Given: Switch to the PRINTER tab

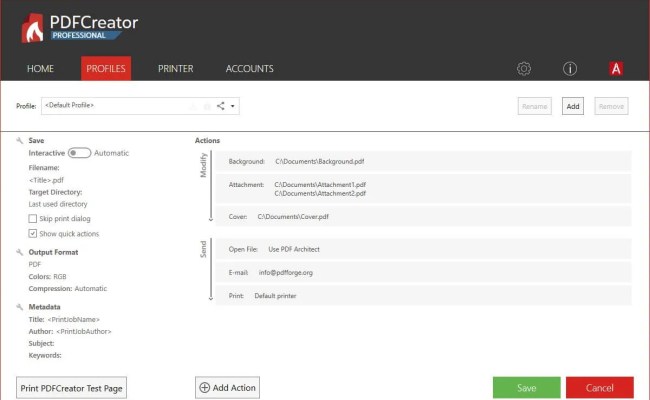Looking at the screenshot, I should pos(175,69).
